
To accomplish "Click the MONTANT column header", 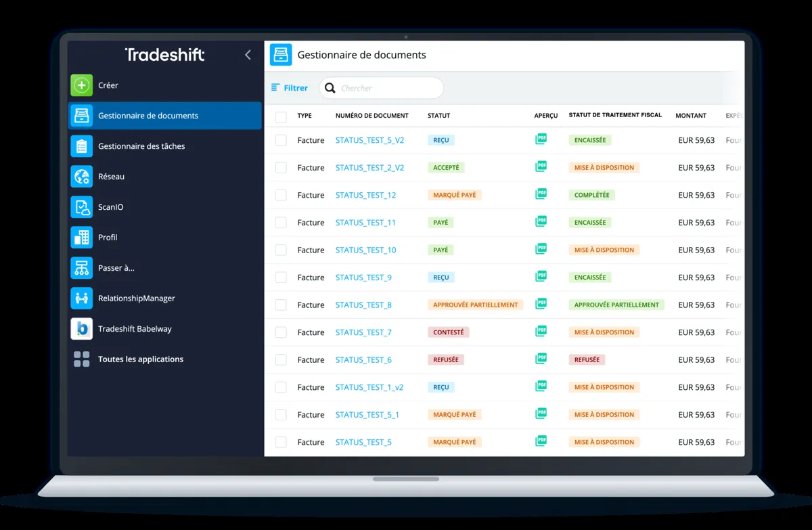I will tap(691, 116).
